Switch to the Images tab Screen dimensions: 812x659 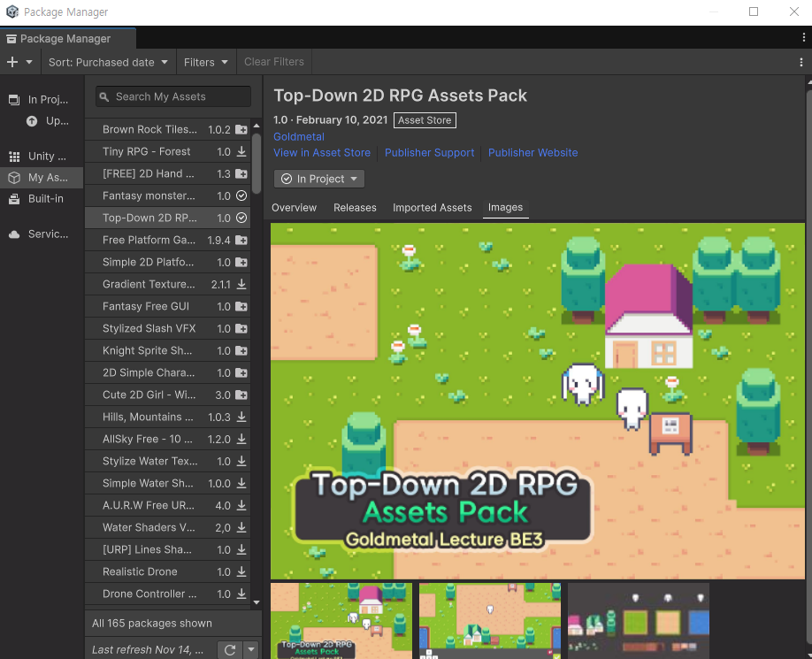click(505, 208)
